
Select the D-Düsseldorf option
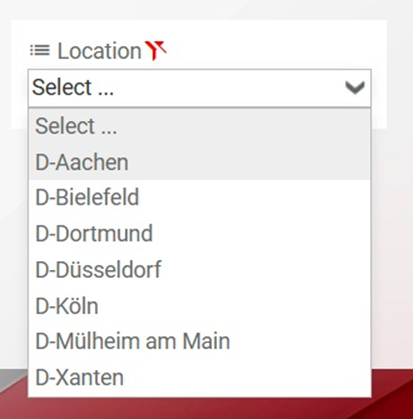pyautogui.click(x=199, y=270)
